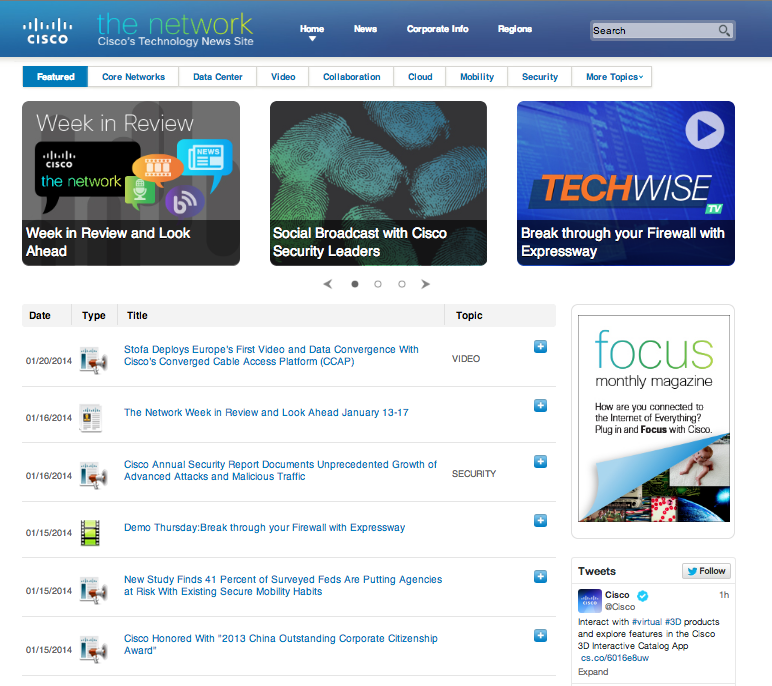The height and width of the screenshot is (686, 772).
Task: Open Week in Review and Look Ahead card
Action: [x=131, y=183]
